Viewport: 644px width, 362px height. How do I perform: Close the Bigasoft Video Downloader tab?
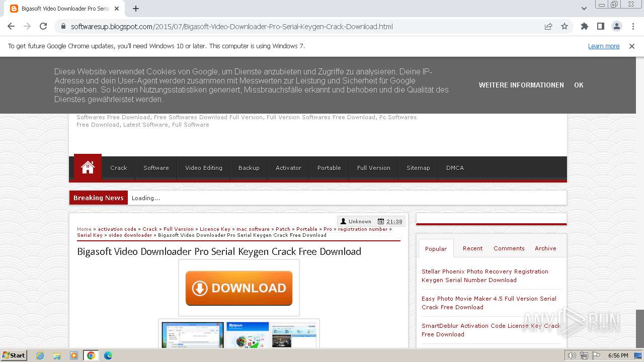click(x=117, y=9)
